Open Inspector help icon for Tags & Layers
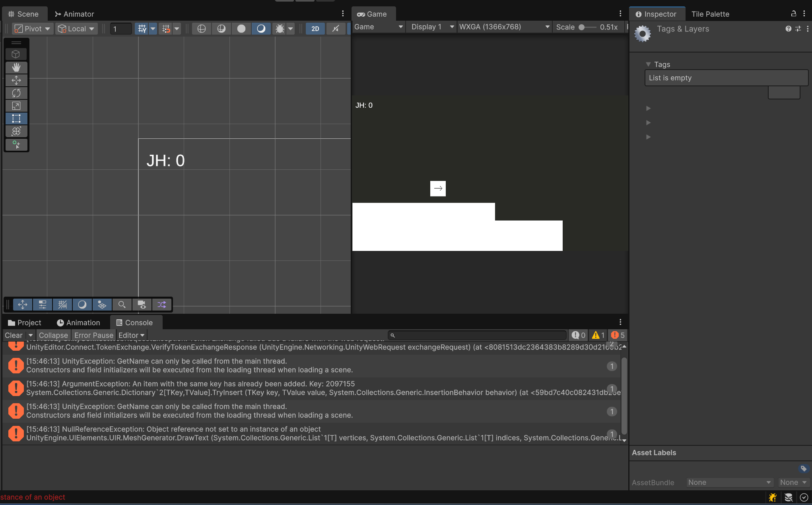The image size is (812, 505). pyautogui.click(x=788, y=29)
